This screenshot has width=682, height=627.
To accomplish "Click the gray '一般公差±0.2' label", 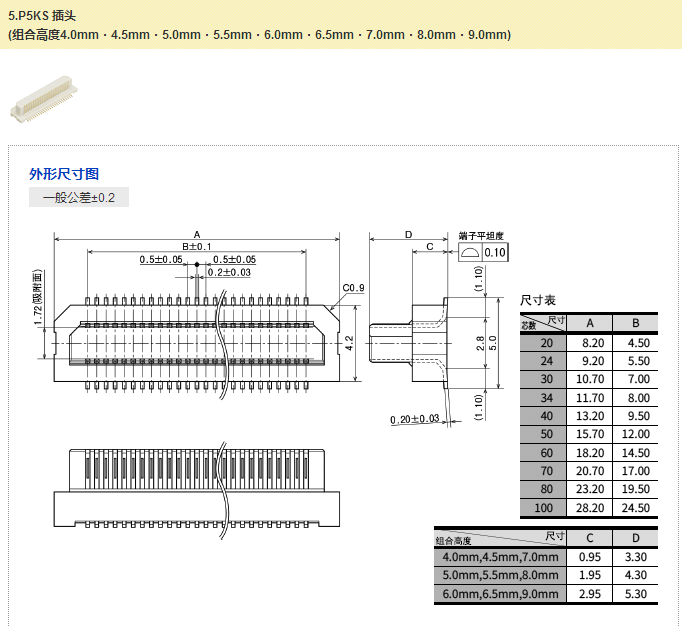I will [x=79, y=198].
